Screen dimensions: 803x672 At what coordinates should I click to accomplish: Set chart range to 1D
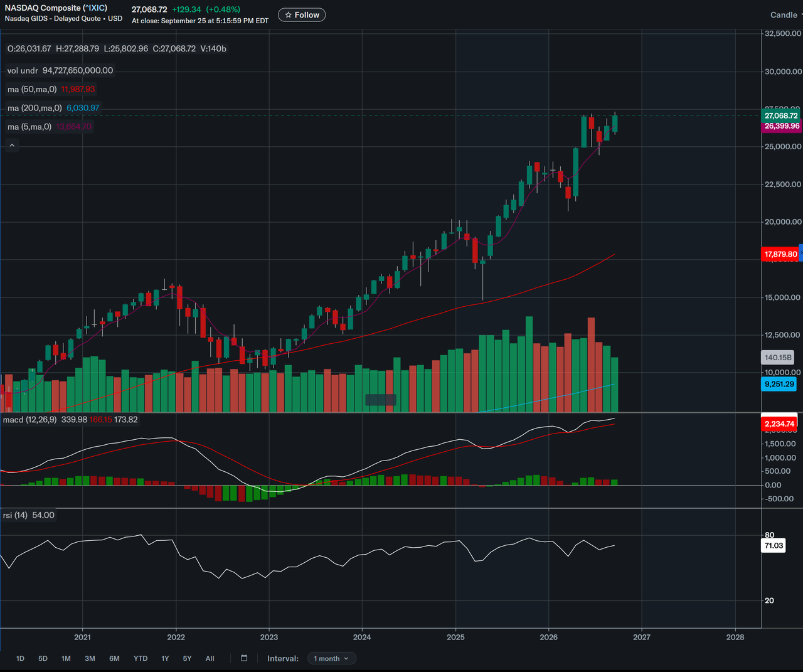pos(20,658)
